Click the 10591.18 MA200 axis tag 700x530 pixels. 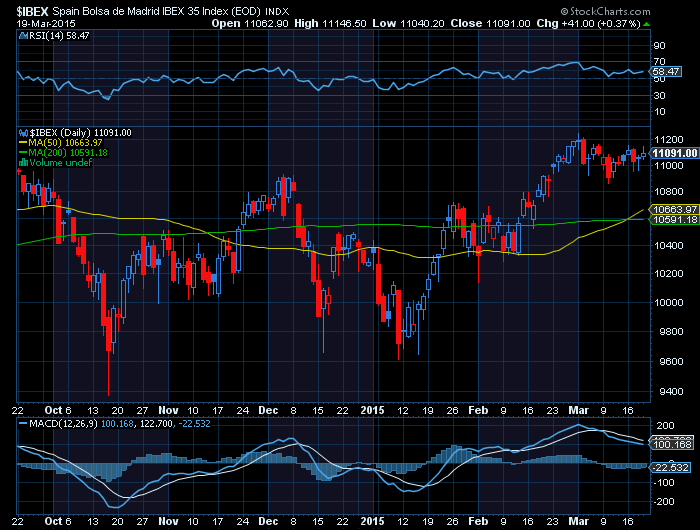click(x=674, y=219)
